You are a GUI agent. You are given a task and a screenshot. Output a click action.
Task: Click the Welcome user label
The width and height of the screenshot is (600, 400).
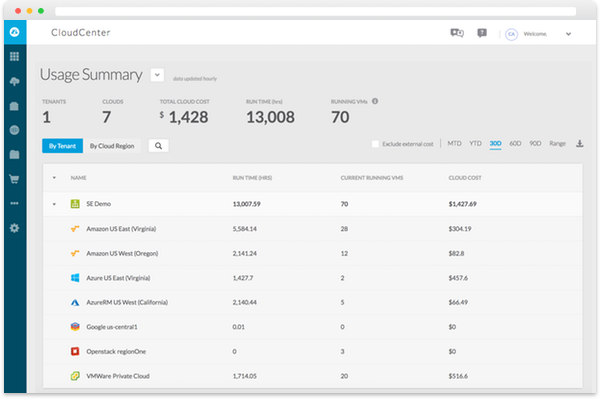click(535, 34)
